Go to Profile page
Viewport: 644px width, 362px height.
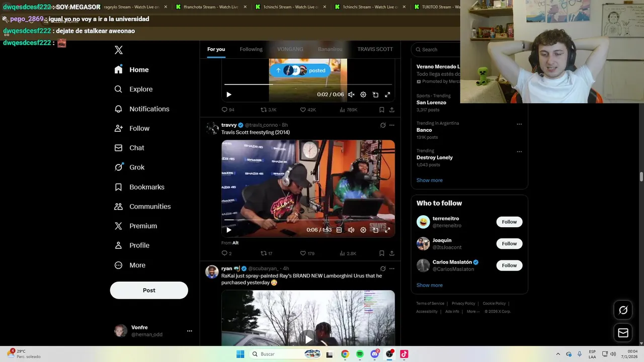click(132, 245)
